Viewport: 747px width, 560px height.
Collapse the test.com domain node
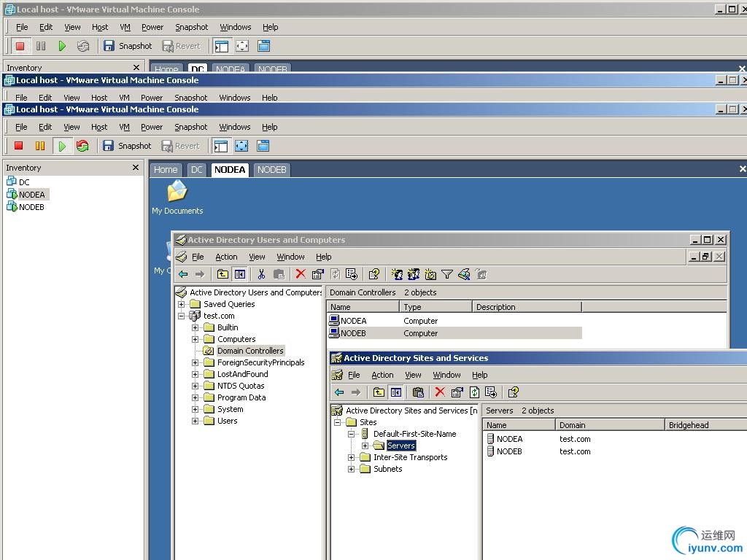181,316
